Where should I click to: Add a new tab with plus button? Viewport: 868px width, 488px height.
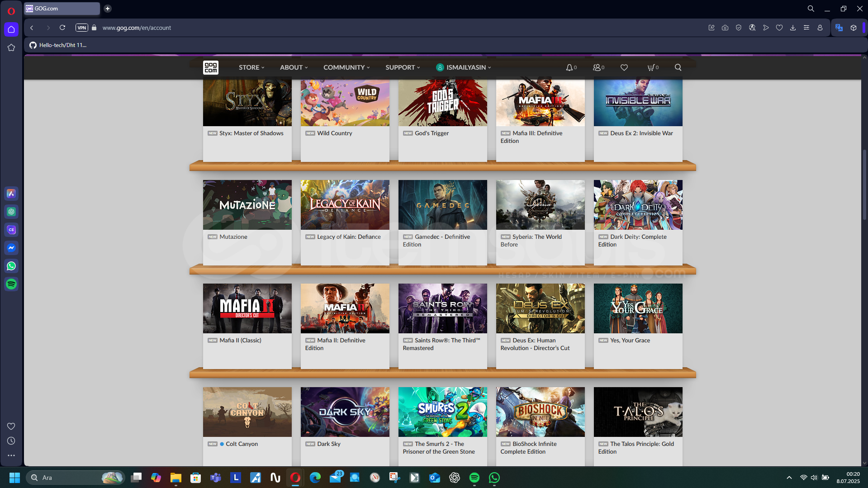(108, 9)
